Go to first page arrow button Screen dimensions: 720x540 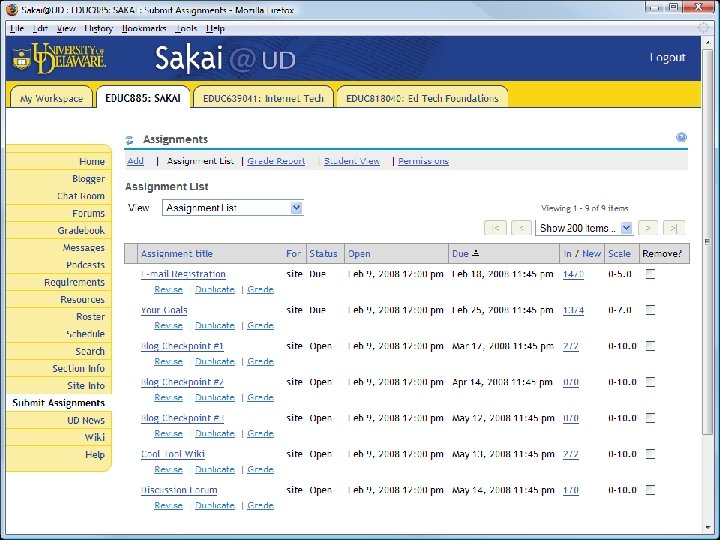coord(495,228)
